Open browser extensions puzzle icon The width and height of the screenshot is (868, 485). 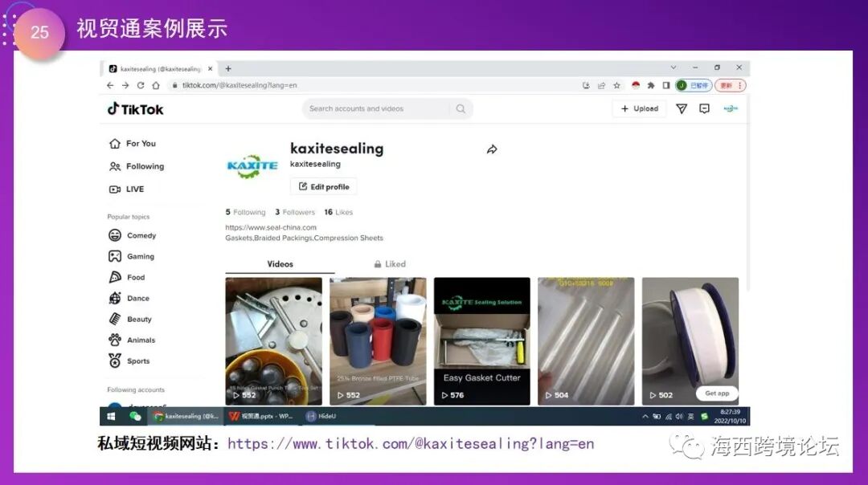[x=651, y=85]
